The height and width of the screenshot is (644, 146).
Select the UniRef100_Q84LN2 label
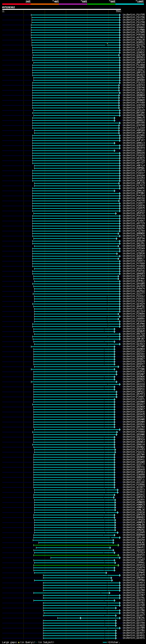click(x=134, y=543)
